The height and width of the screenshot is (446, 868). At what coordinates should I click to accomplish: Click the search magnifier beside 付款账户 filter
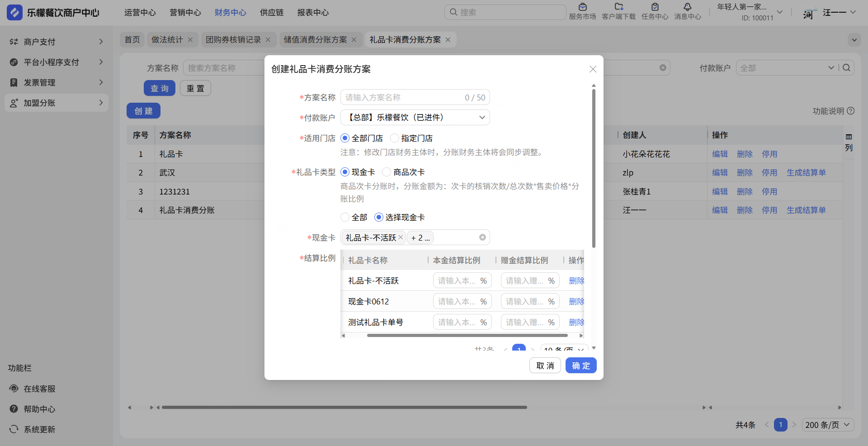pos(847,68)
